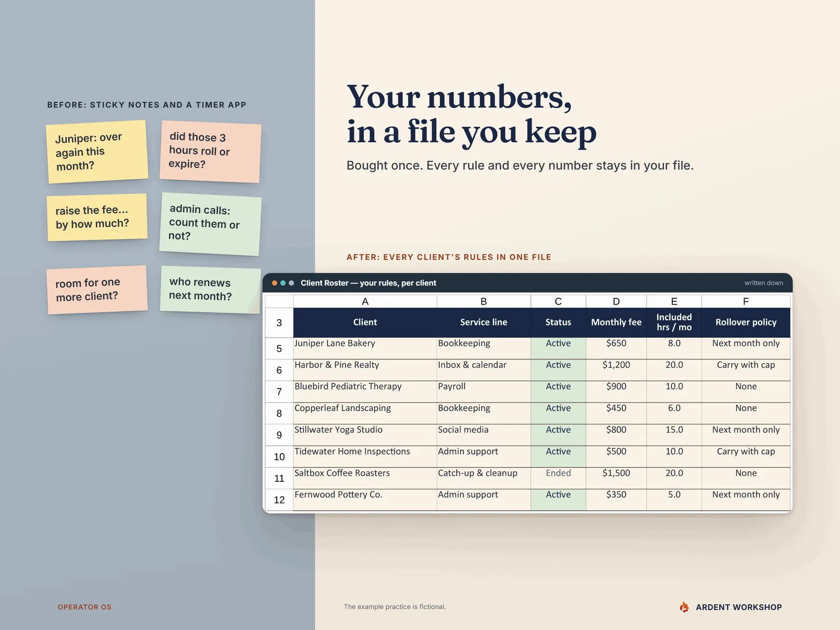This screenshot has width=840, height=630.
Task: Click the 'Juniper Lane Bakery' client cell
Action: tap(365, 348)
